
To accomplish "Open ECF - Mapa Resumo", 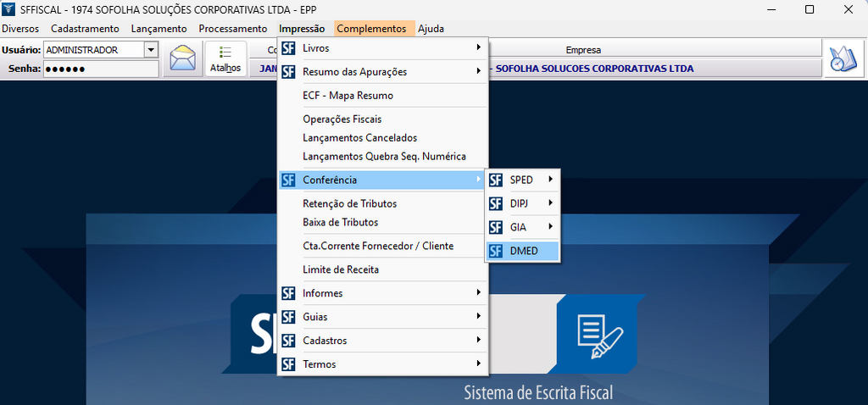I will coord(348,96).
